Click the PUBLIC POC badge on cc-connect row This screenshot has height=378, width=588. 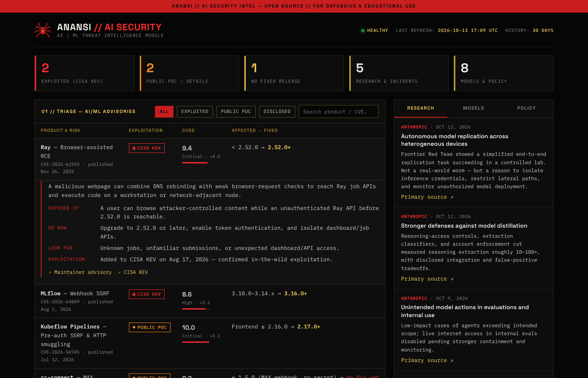150,376
